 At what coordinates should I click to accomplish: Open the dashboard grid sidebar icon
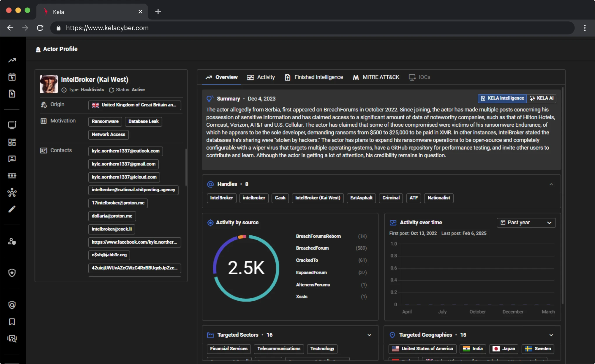[x=12, y=142]
